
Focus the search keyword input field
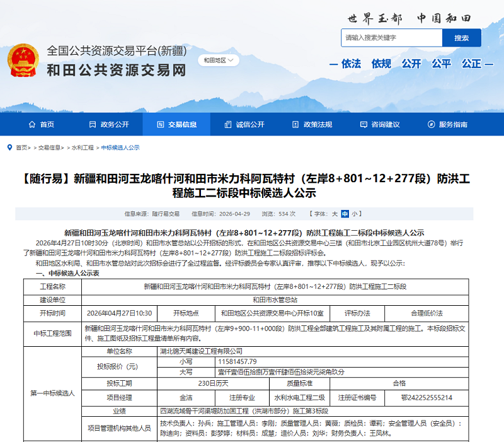tap(391, 38)
